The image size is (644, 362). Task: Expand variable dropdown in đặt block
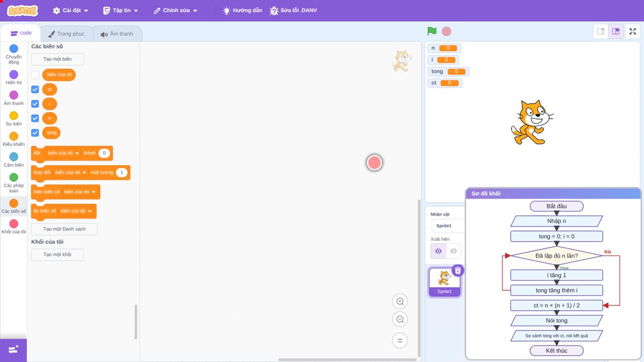click(63, 153)
